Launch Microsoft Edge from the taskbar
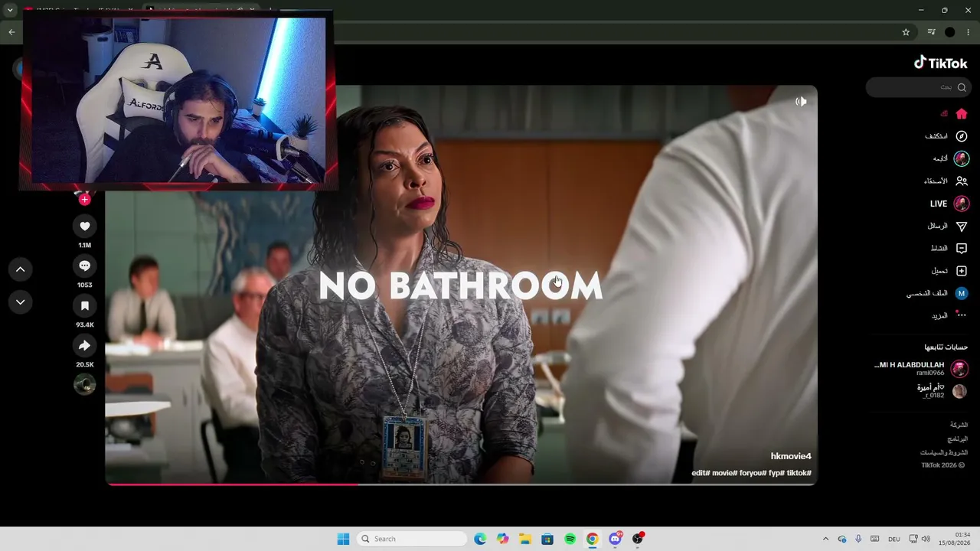The width and height of the screenshot is (980, 551). coord(480,539)
